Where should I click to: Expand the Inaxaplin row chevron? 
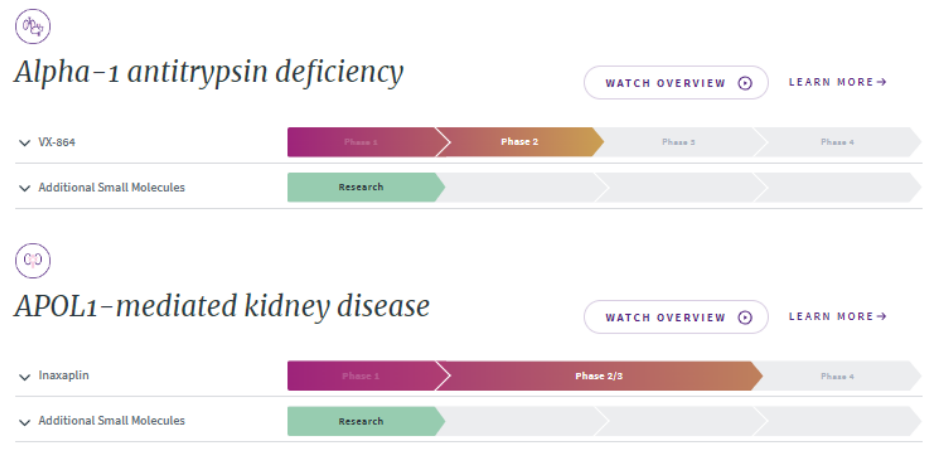coord(24,377)
